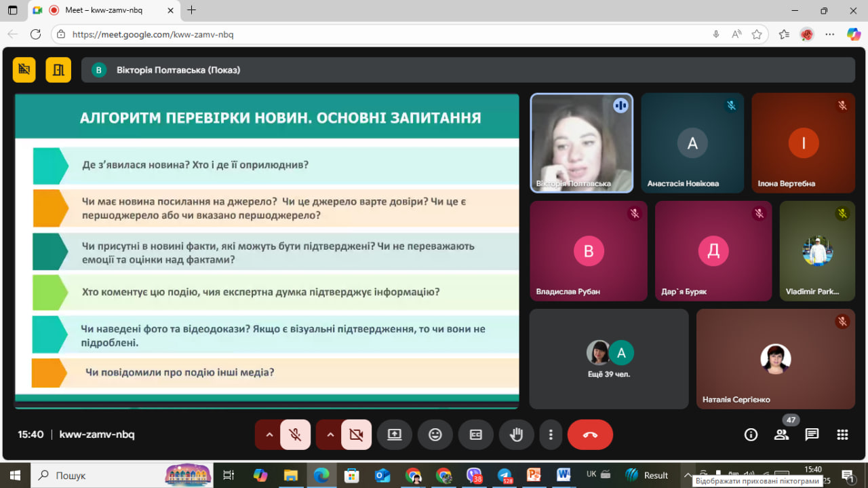The image size is (868, 488).
Task: Open more options three-dot menu in call bar
Action: pyautogui.click(x=551, y=435)
